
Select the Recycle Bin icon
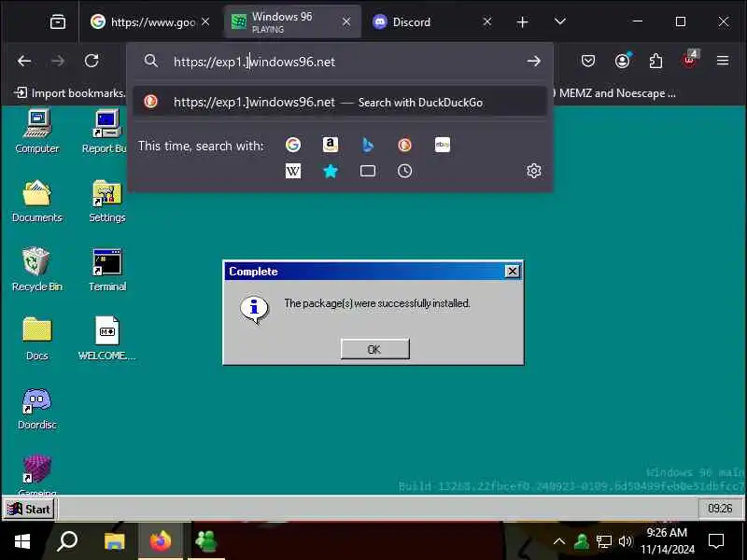click(36, 270)
